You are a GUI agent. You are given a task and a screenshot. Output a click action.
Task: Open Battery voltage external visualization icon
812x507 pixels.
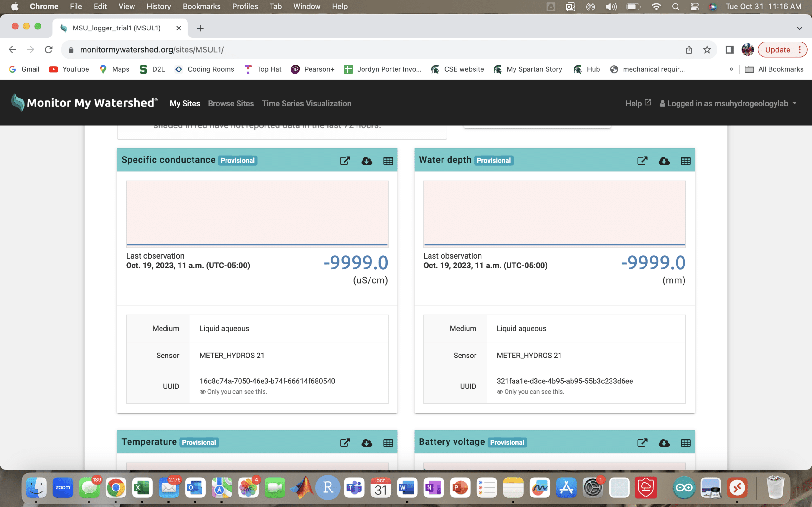[642, 443]
